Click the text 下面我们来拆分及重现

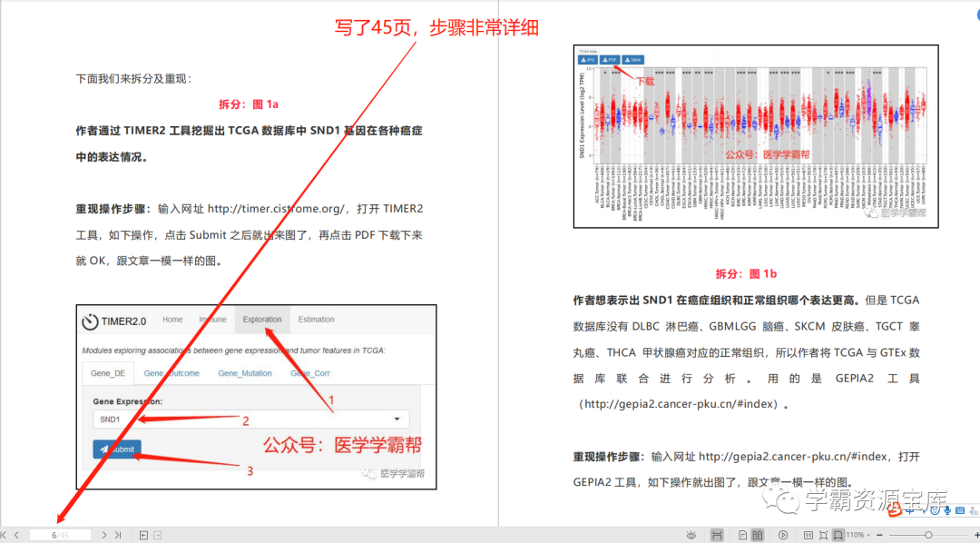133,79
